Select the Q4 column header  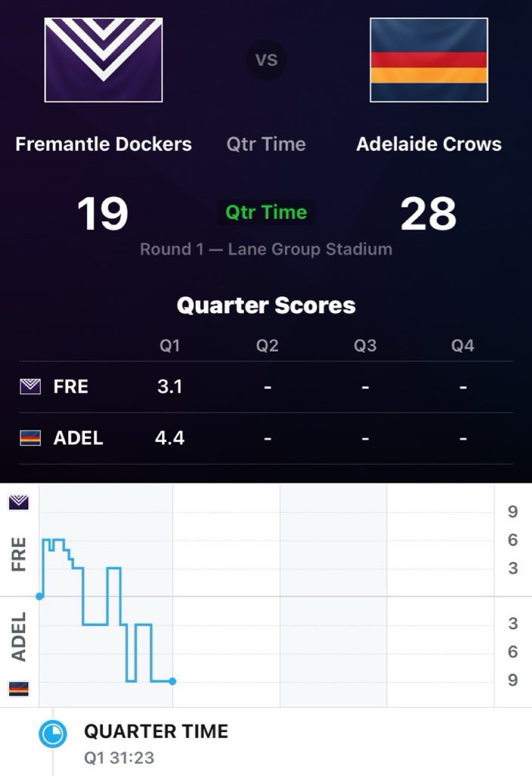pyautogui.click(x=463, y=346)
